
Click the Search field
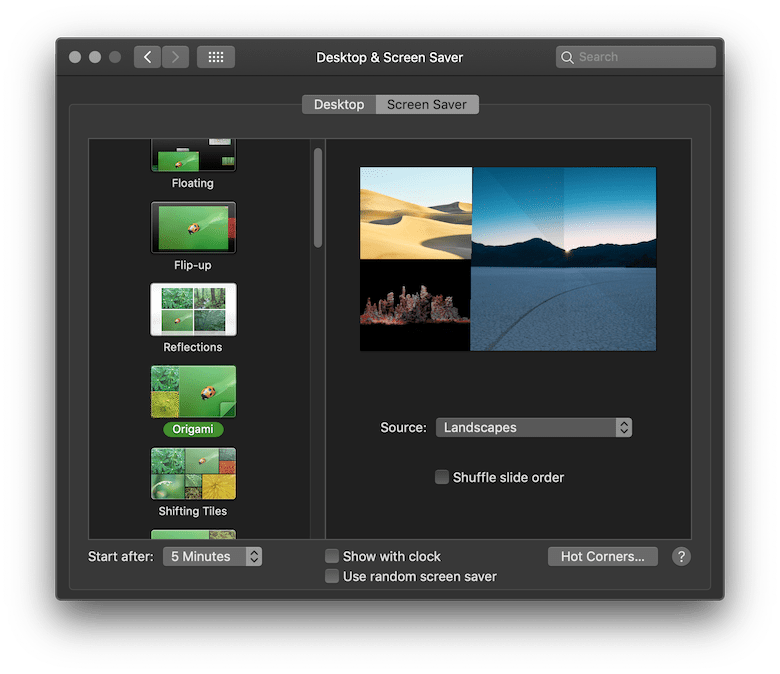pos(636,57)
